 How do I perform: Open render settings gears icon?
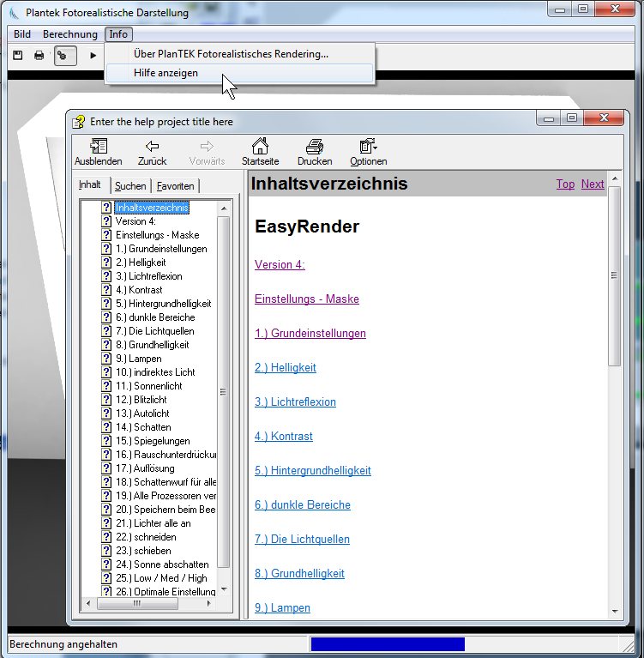[64, 56]
